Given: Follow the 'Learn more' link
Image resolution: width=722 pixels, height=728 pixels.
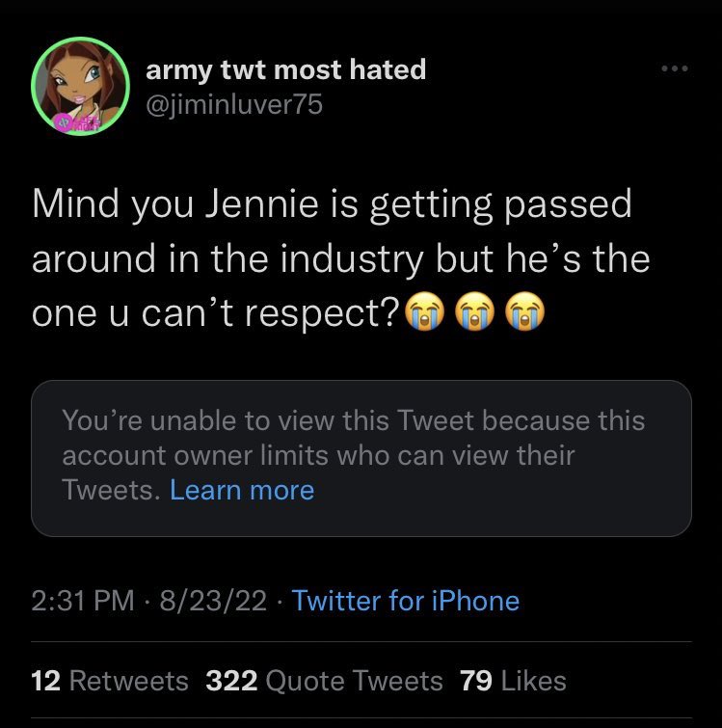Looking at the screenshot, I should (242, 490).
